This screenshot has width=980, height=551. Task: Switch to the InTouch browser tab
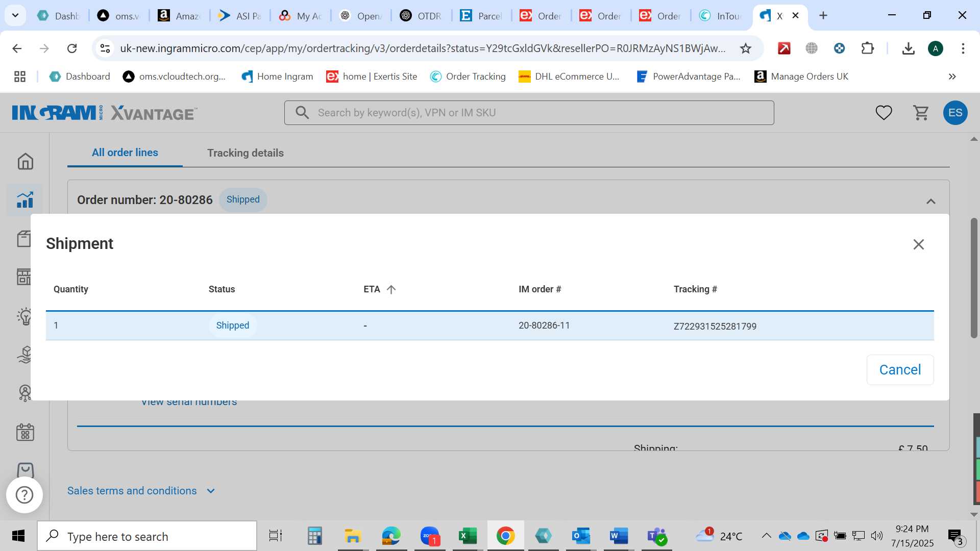(x=721, y=16)
